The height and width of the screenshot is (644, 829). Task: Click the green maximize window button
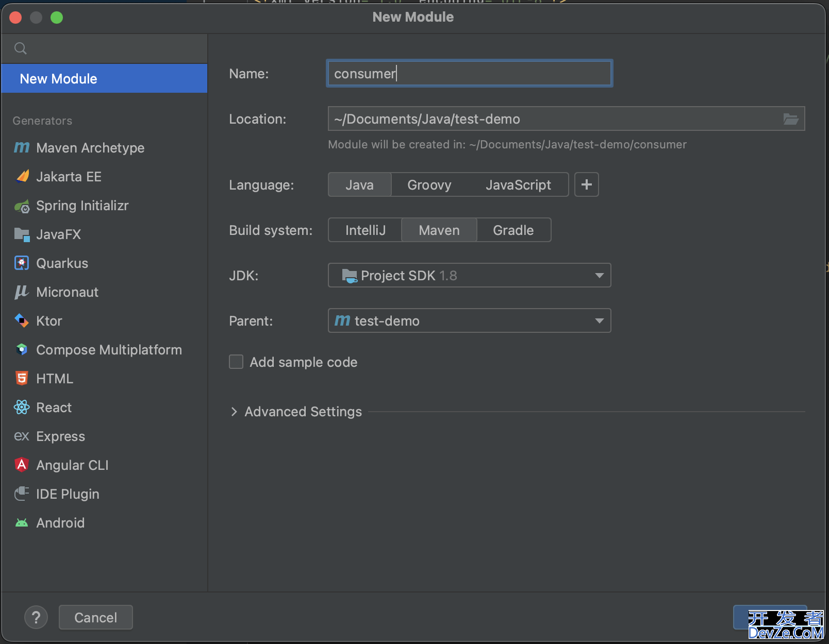click(x=57, y=18)
